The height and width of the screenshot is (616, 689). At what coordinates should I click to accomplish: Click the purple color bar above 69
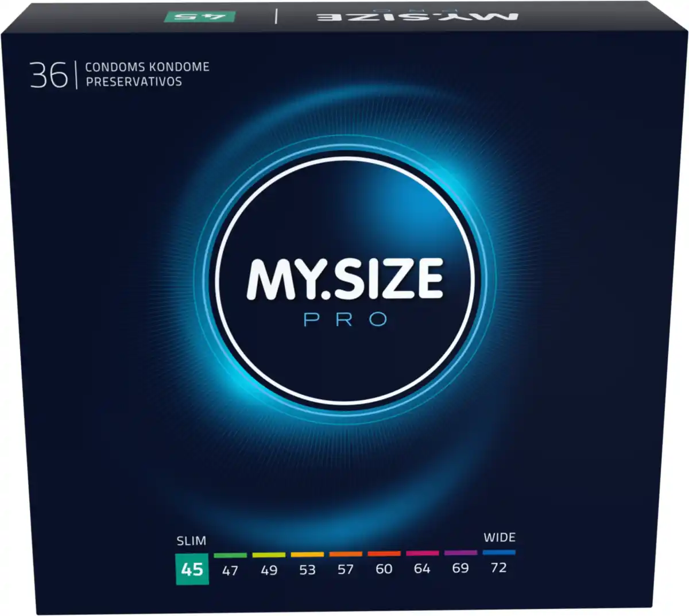pos(460,553)
